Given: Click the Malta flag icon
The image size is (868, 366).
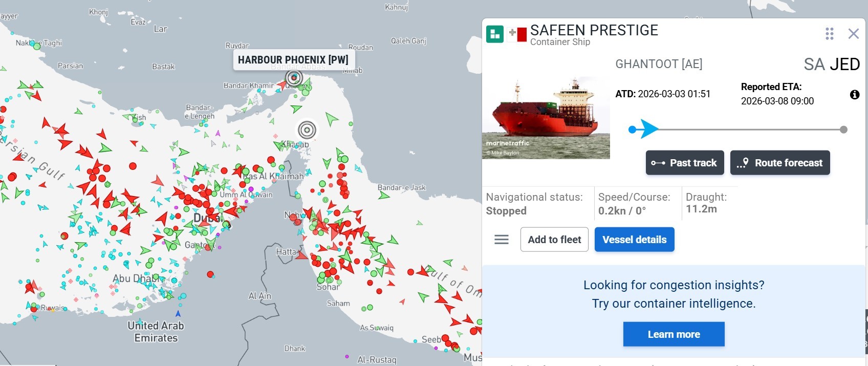Looking at the screenshot, I should coord(517,34).
